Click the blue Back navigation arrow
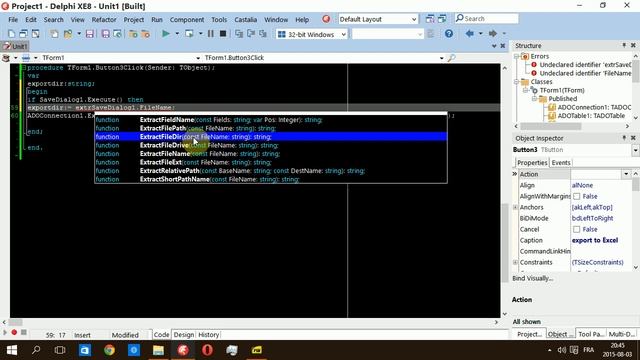Screen dimensions: 640x360 coord(469,33)
